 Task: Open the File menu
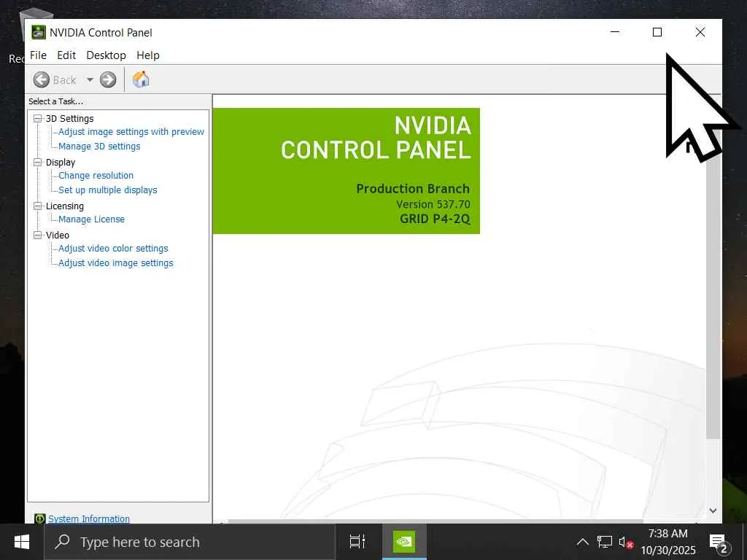pyautogui.click(x=38, y=55)
